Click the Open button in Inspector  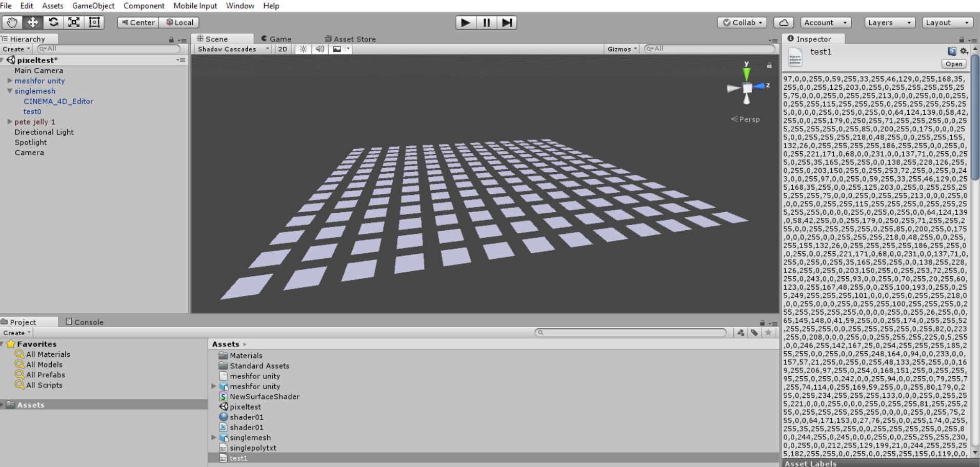[954, 64]
